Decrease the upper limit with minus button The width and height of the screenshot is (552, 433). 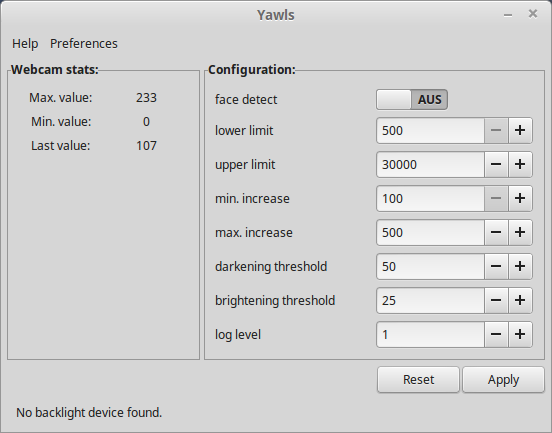496,164
